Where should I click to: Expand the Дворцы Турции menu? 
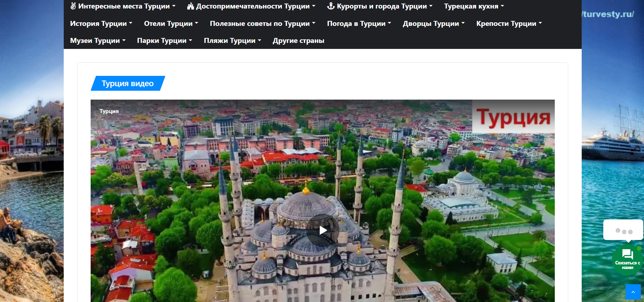click(x=433, y=24)
